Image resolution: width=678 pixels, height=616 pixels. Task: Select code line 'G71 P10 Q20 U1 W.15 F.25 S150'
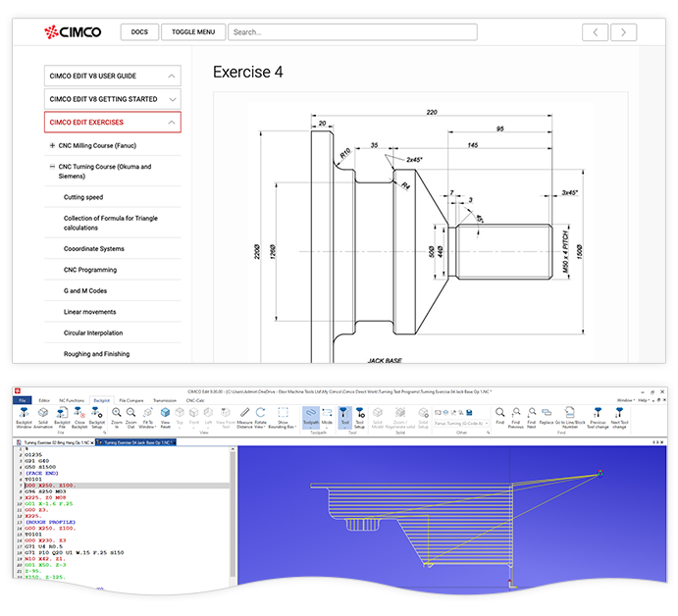[x=75, y=552]
